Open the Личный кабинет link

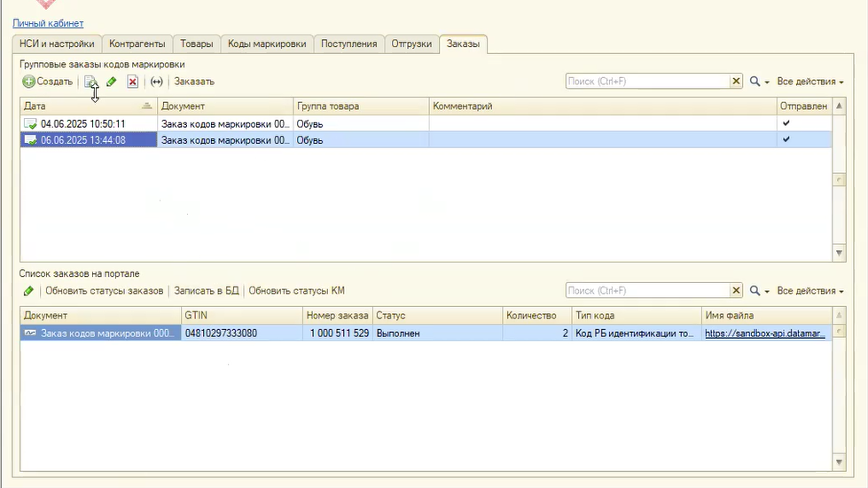[x=48, y=23]
